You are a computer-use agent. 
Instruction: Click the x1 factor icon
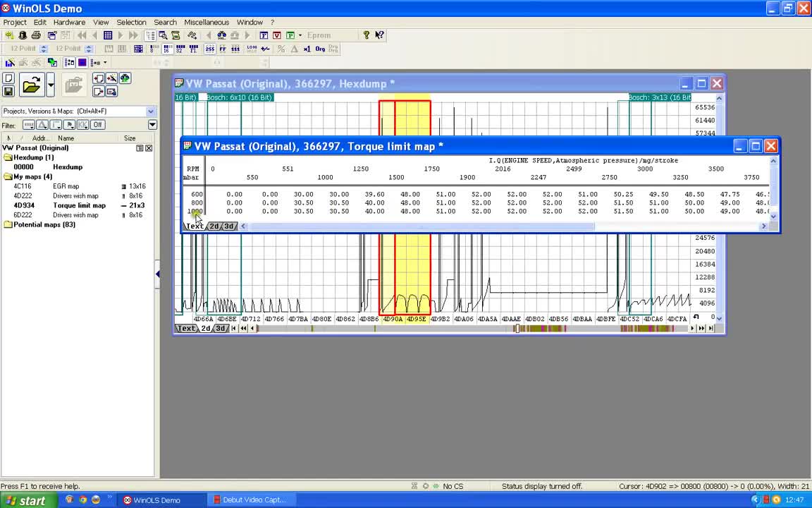pyautogui.click(x=307, y=49)
